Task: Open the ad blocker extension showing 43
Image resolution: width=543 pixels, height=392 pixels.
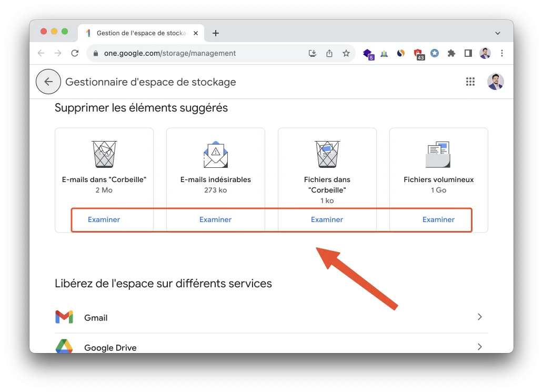Action: click(x=418, y=53)
